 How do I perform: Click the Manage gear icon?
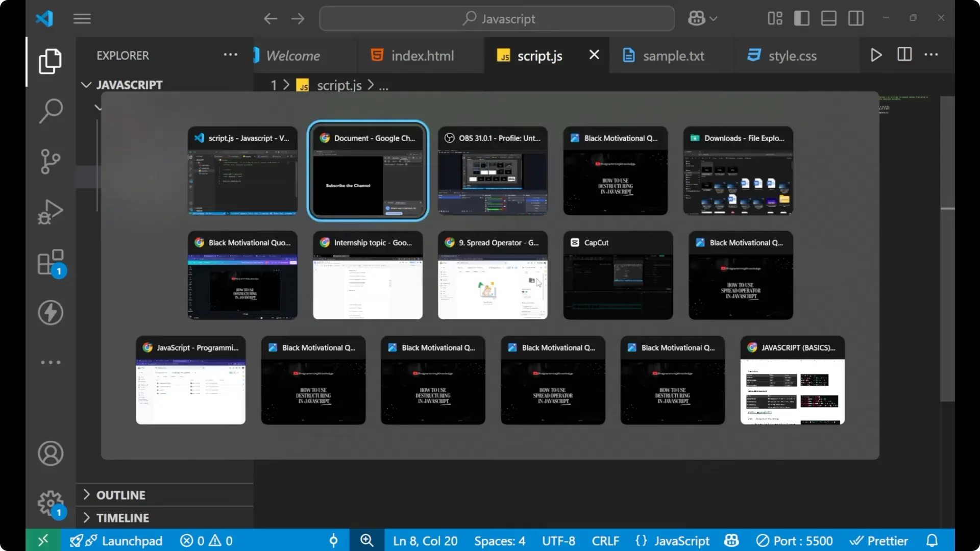[51, 504]
